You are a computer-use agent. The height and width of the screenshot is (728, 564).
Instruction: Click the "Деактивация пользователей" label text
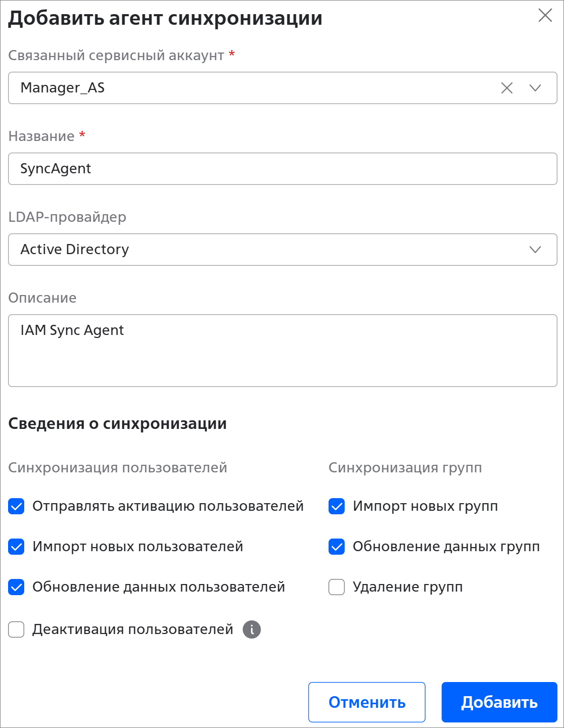133,629
